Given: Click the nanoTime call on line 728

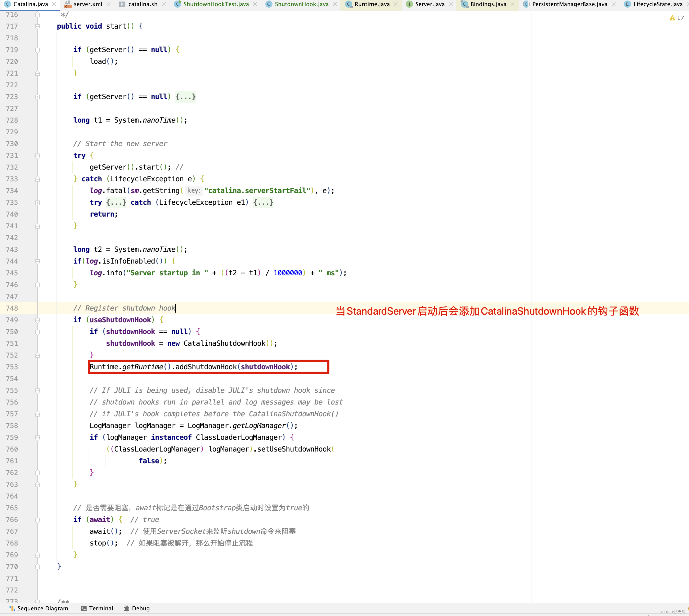Looking at the screenshot, I should tap(159, 120).
